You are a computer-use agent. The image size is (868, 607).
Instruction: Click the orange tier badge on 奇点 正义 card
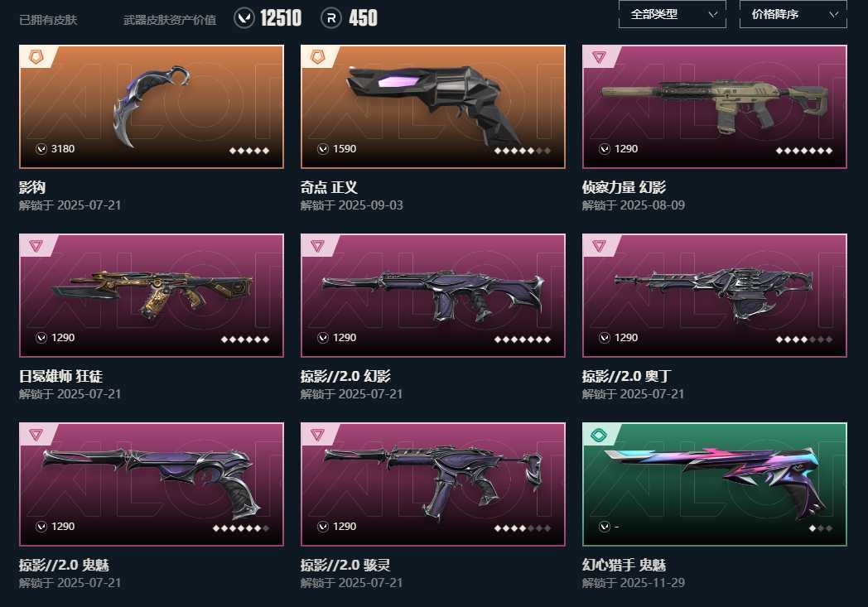[x=318, y=56]
